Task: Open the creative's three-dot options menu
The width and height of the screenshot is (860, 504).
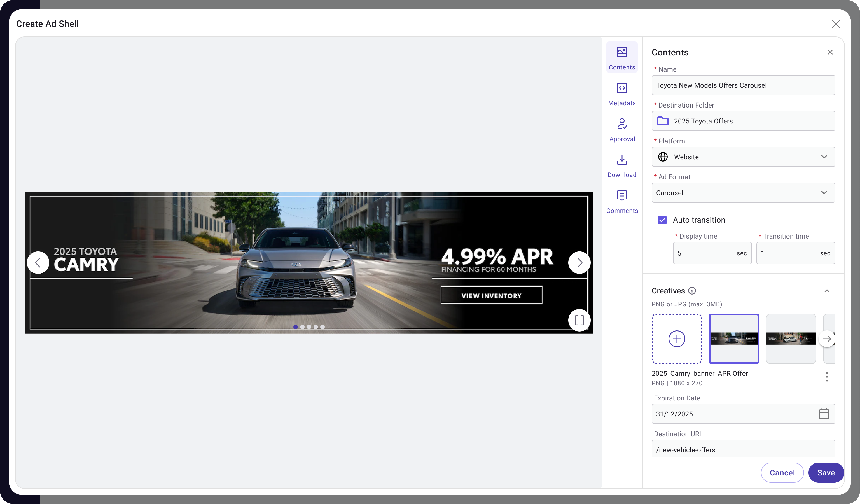Action: [x=827, y=377]
